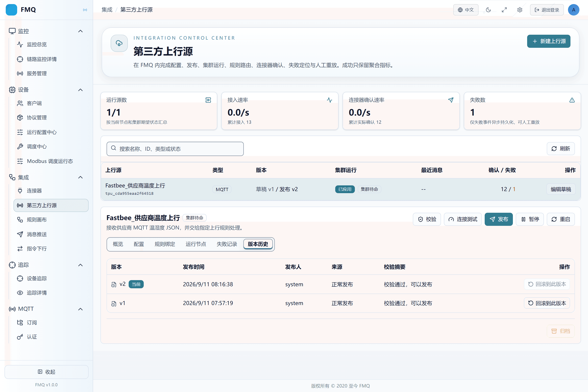The image size is (588, 392).
Task: Open 连接器 menu item
Action: pos(51,191)
